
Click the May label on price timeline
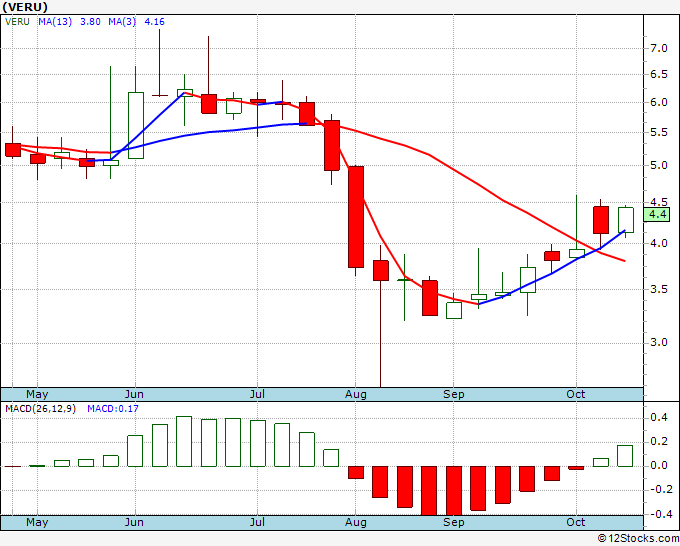pos(37,394)
